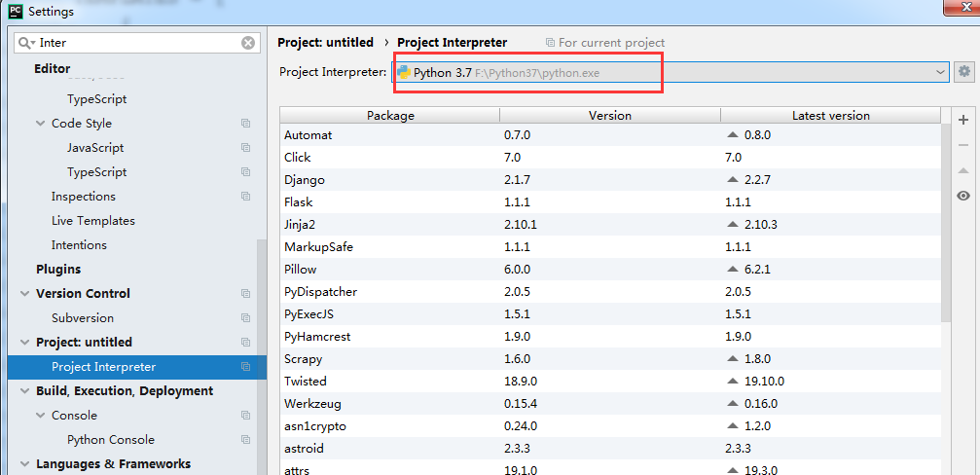Select the Werkzeug package row
This screenshot has width=980, height=475.
[610, 404]
